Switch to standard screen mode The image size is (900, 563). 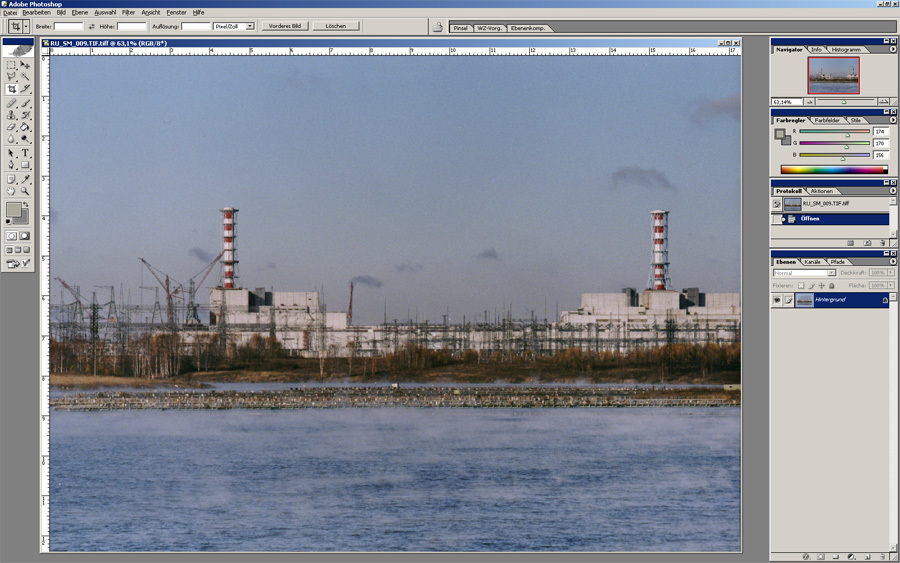(x=9, y=250)
